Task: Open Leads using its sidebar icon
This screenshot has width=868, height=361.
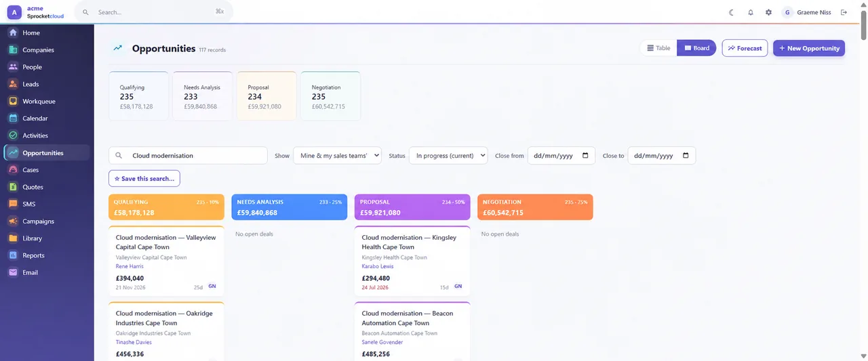Action: (x=13, y=84)
